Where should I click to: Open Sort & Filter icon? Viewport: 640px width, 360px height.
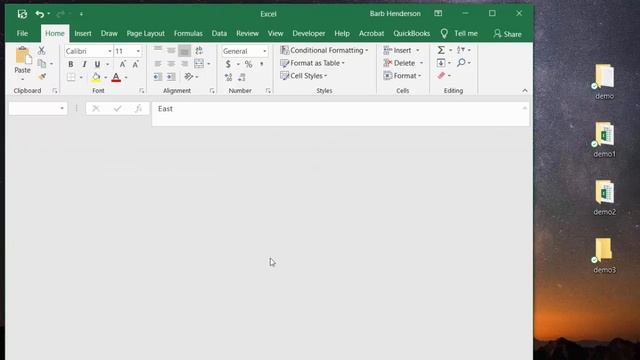coord(461,50)
